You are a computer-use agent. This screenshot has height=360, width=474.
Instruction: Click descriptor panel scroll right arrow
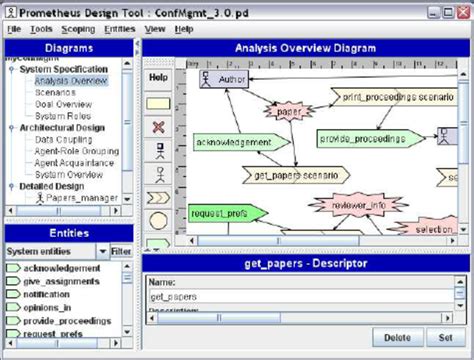448,318
